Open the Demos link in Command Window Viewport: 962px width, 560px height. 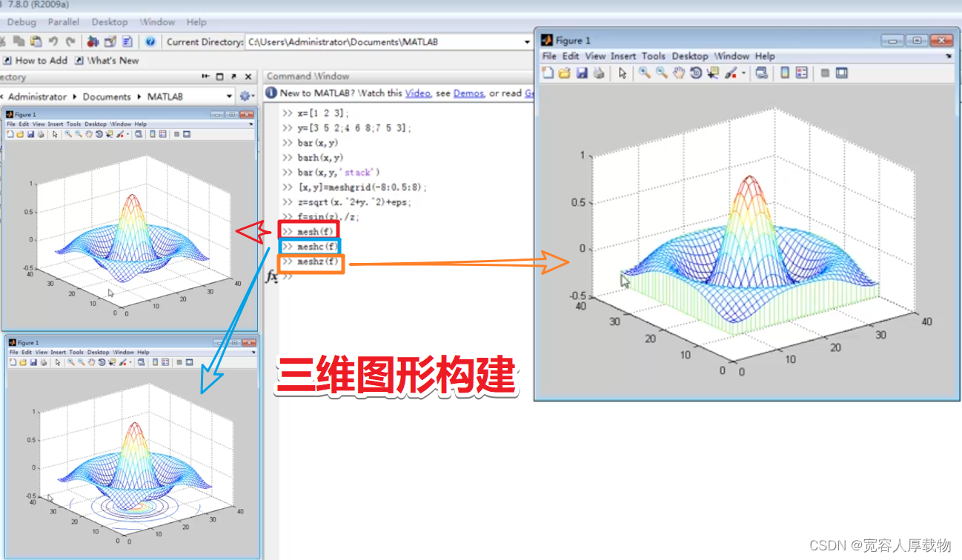(x=468, y=93)
